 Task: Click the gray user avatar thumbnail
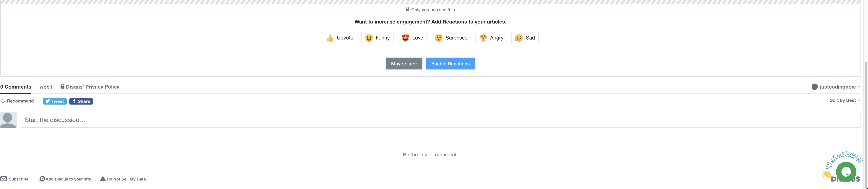click(9, 120)
